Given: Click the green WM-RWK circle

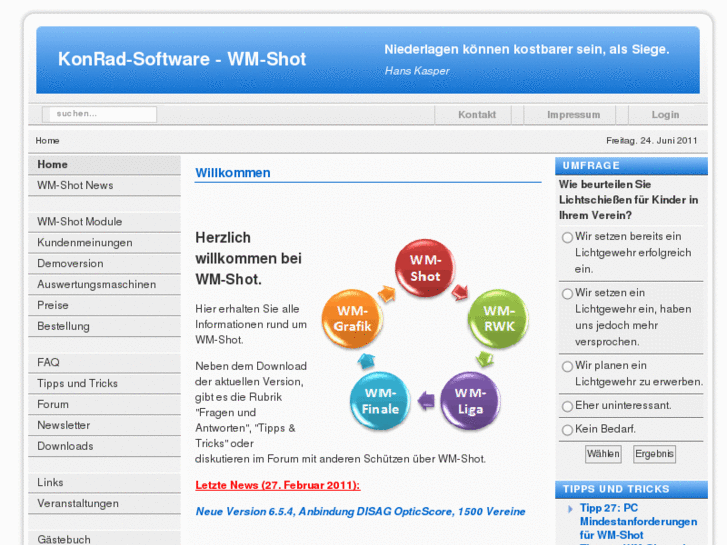Looking at the screenshot, I should click(x=499, y=319).
